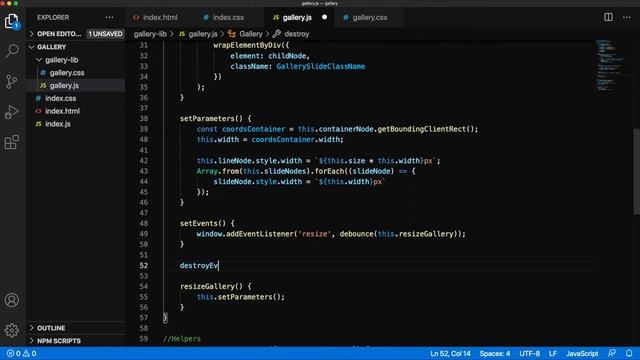The width and height of the screenshot is (640, 360).
Task: Click the 1 UNSAVED badge
Action: [x=105, y=34]
